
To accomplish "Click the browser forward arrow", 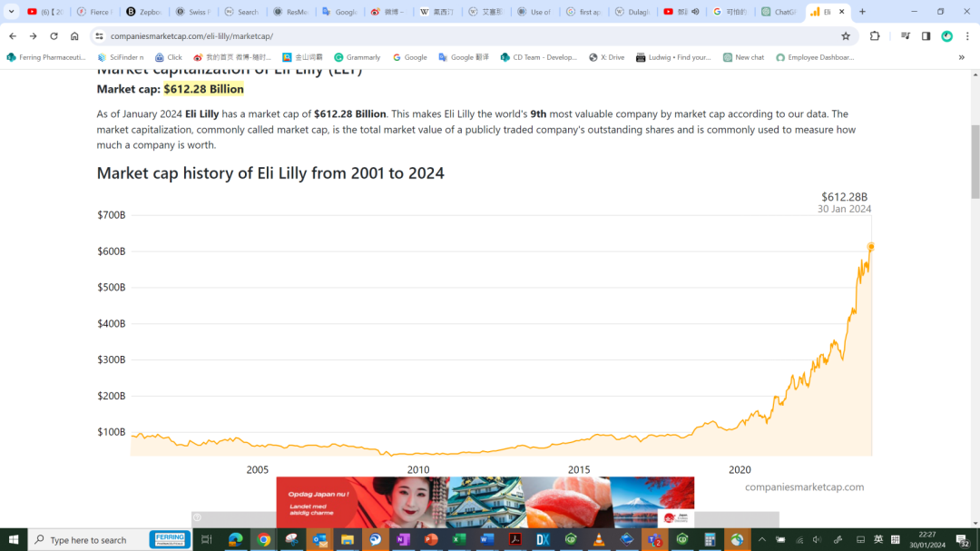I will [34, 36].
